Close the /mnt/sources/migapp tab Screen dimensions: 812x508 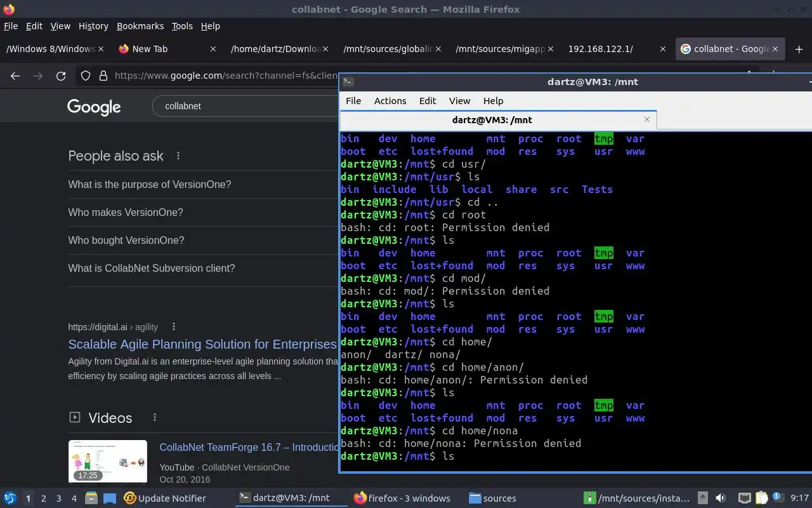click(x=550, y=49)
